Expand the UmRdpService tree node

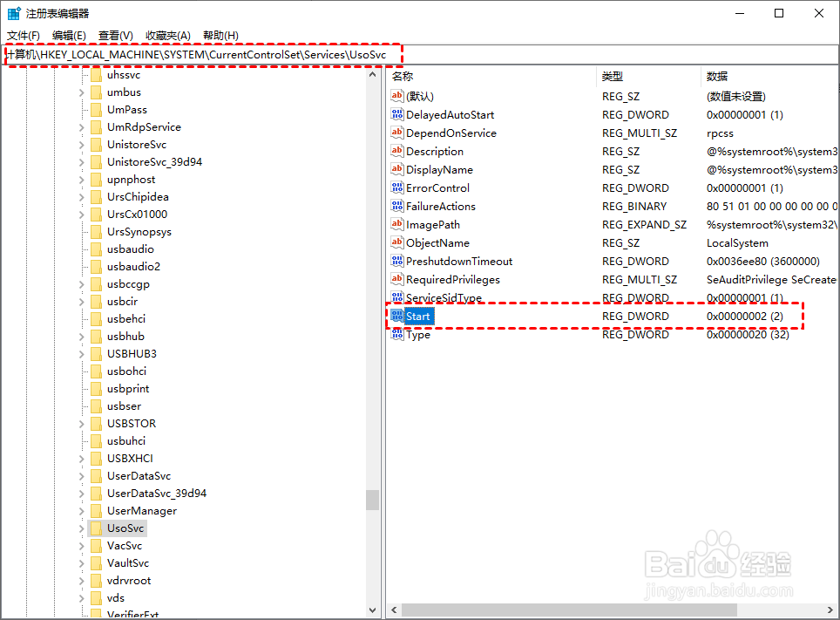(x=80, y=126)
